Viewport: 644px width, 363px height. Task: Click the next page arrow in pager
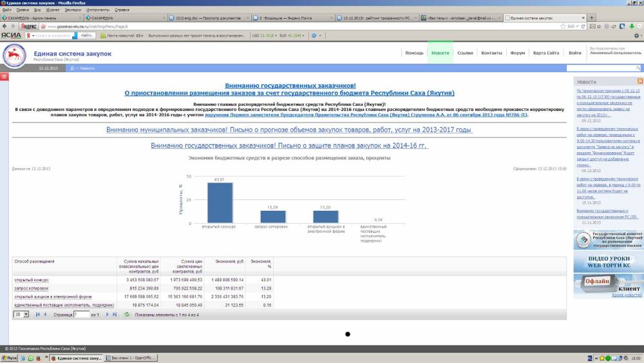click(107, 314)
